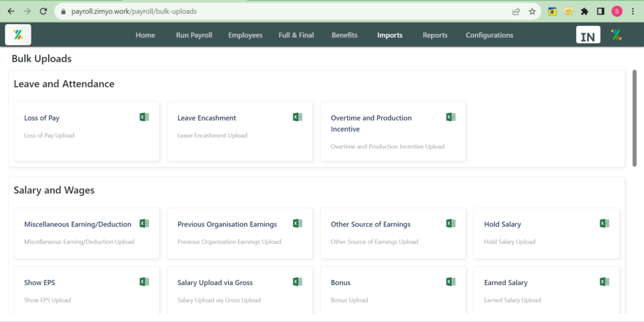Click 'Earned Salary Upload' description text
Screen dimensions: 644x322
pyautogui.click(x=512, y=300)
